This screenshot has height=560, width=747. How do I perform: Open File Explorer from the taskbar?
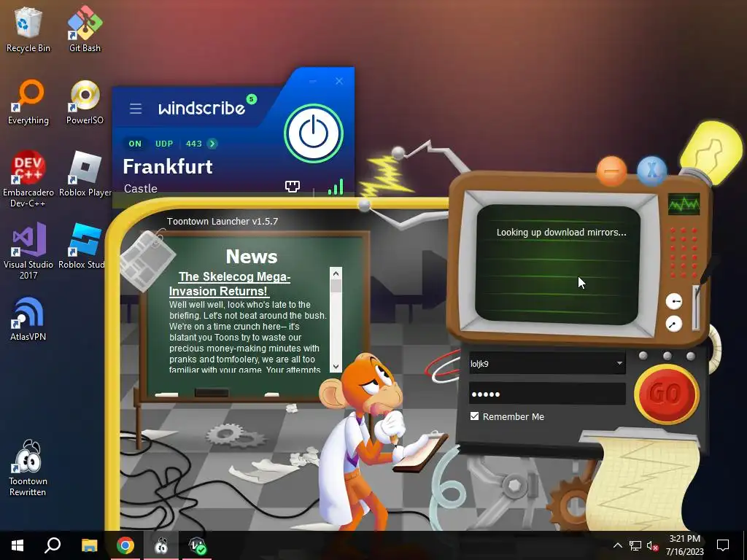pyautogui.click(x=89, y=545)
